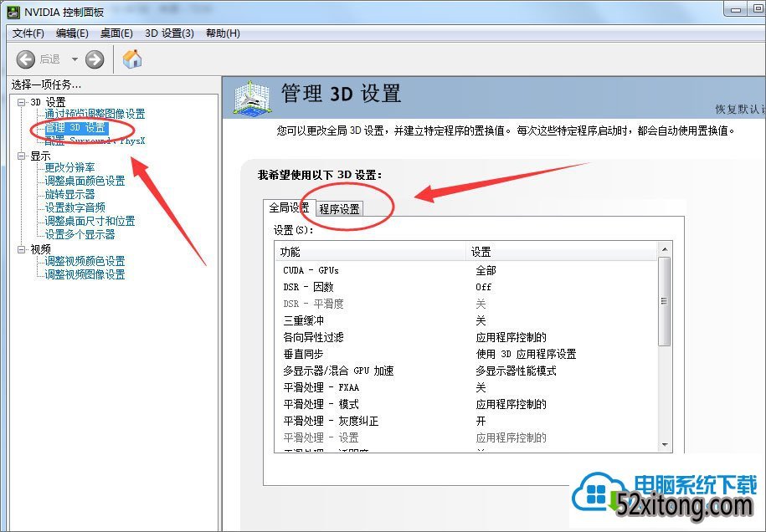Open 设置多个显示器 task
The width and height of the screenshot is (766, 532).
pyautogui.click(x=80, y=235)
